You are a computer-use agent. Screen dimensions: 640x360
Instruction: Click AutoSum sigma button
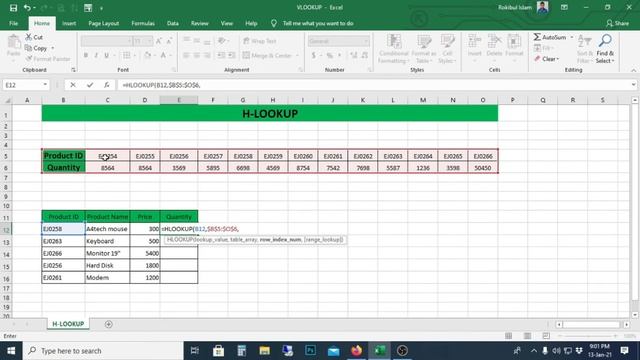pyautogui.click(x=550, y=37)
